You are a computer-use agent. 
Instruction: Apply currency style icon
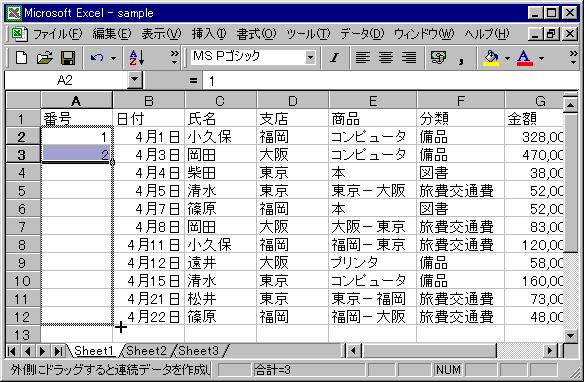coord(438,58)
